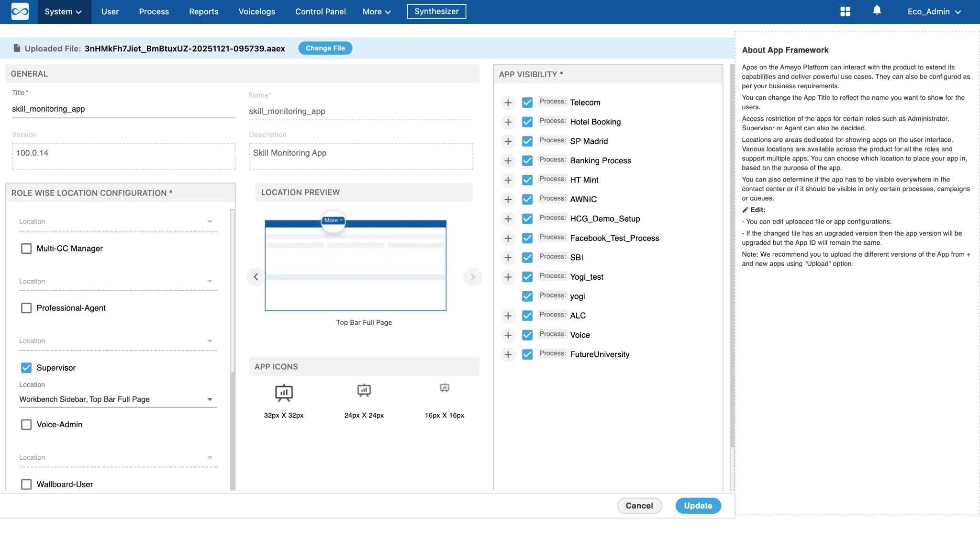This screenshot has height=534, width=980.
Task: Click the uploaded file document icon
Action: coord(17,48)
